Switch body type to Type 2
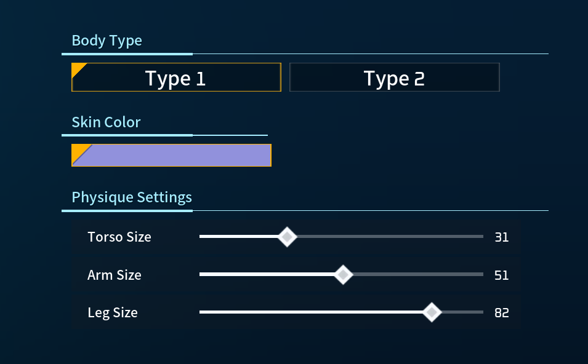 point(394,77)
